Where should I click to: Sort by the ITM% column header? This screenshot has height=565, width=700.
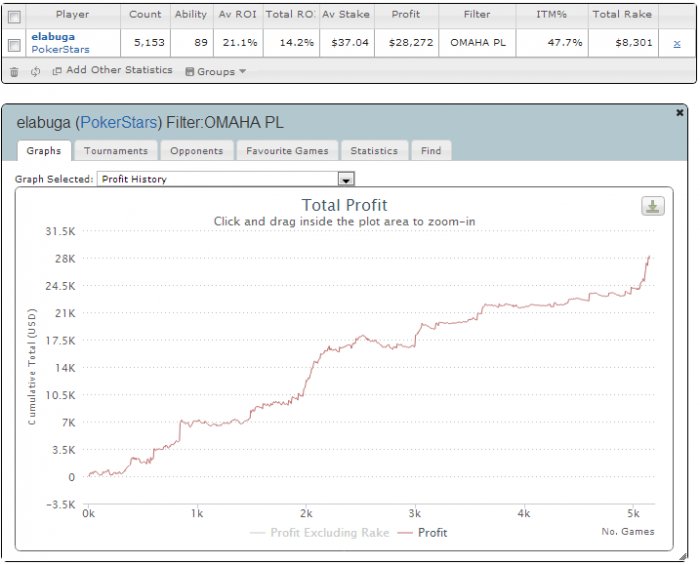(x=551, y=14)
